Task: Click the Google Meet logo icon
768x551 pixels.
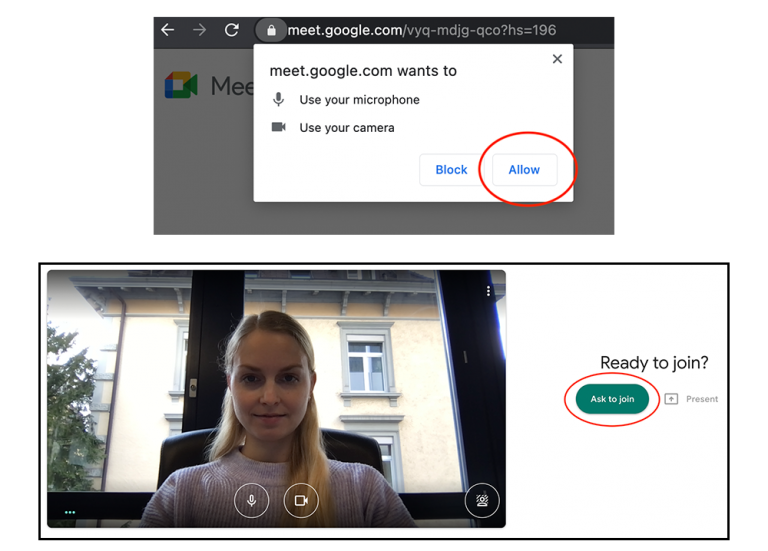Action: (181, 85)
